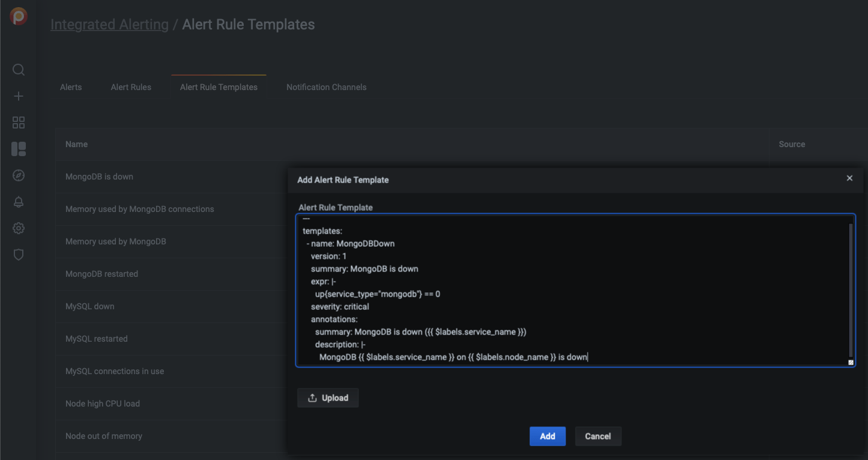This screenshot has width=868, height=460.
Task: Close the Add Alert Rule Template dialog
Action: click(x=849, y=178)
